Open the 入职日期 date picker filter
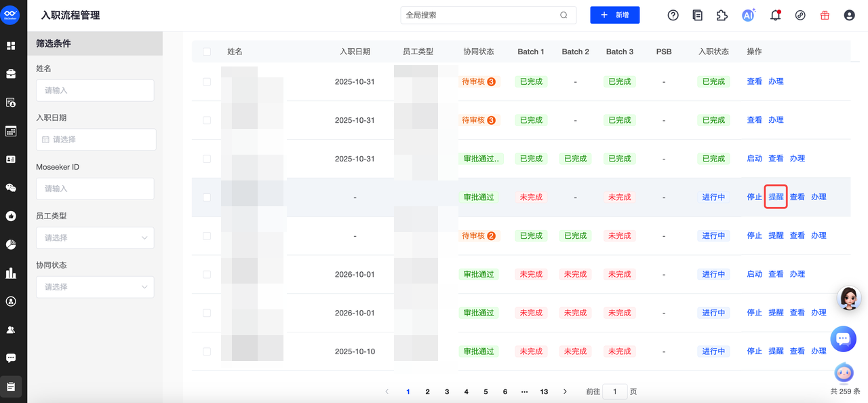Viewport: 868px width, 403px height. click(x=96, y=140)
